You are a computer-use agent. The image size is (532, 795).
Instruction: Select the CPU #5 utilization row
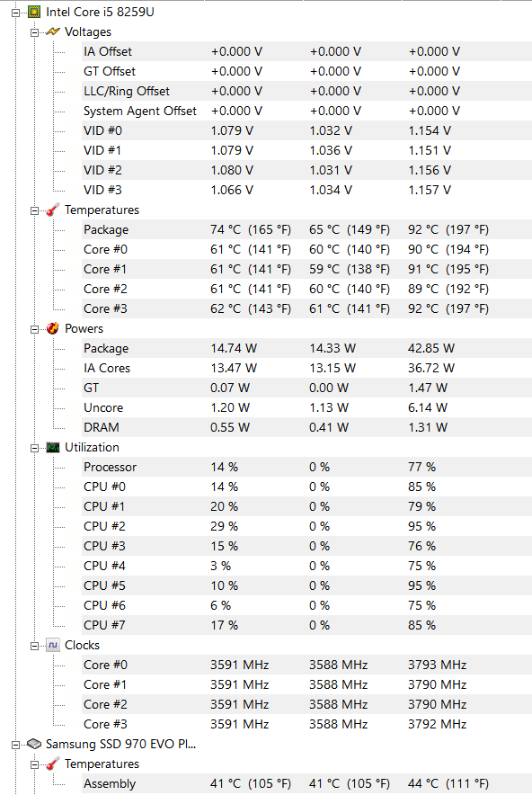pos(306,585)
